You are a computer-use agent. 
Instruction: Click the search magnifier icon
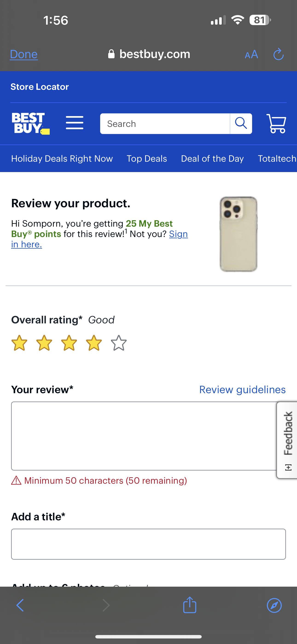(241, 123)
